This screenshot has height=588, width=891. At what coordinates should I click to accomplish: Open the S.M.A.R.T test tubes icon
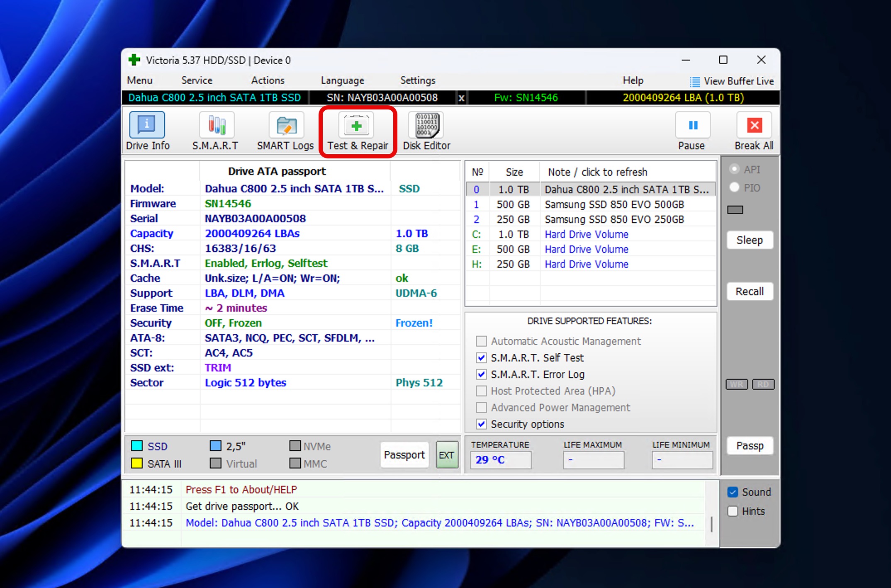(217, 125)
